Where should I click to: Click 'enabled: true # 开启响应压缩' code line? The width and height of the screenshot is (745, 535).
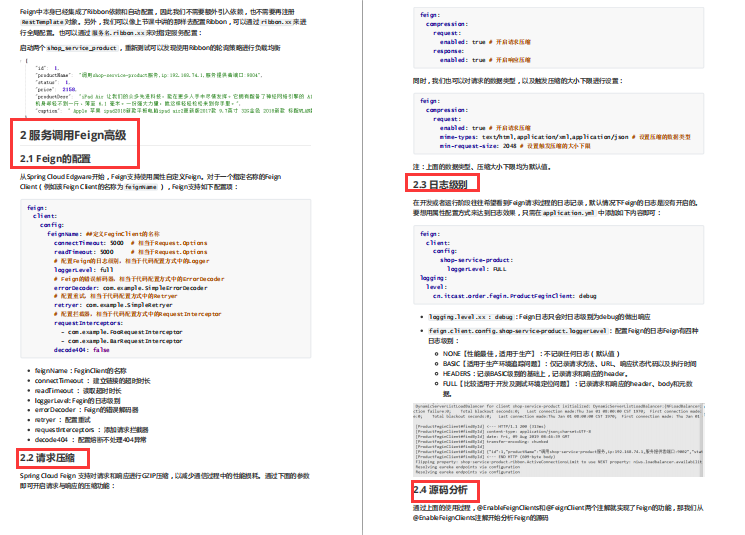click(485, 60)
